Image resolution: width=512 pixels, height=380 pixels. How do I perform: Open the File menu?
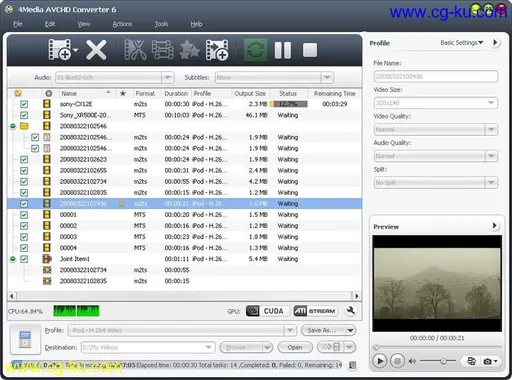tap(18, 24)
